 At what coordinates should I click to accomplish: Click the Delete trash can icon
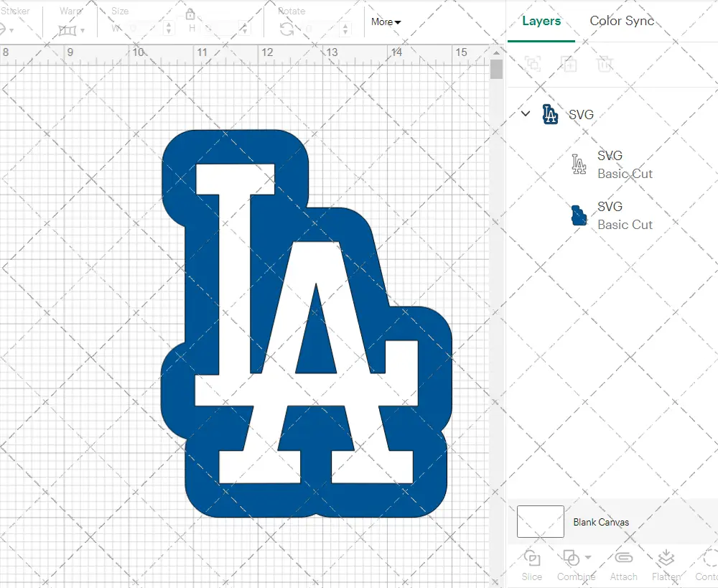point(605,64)
